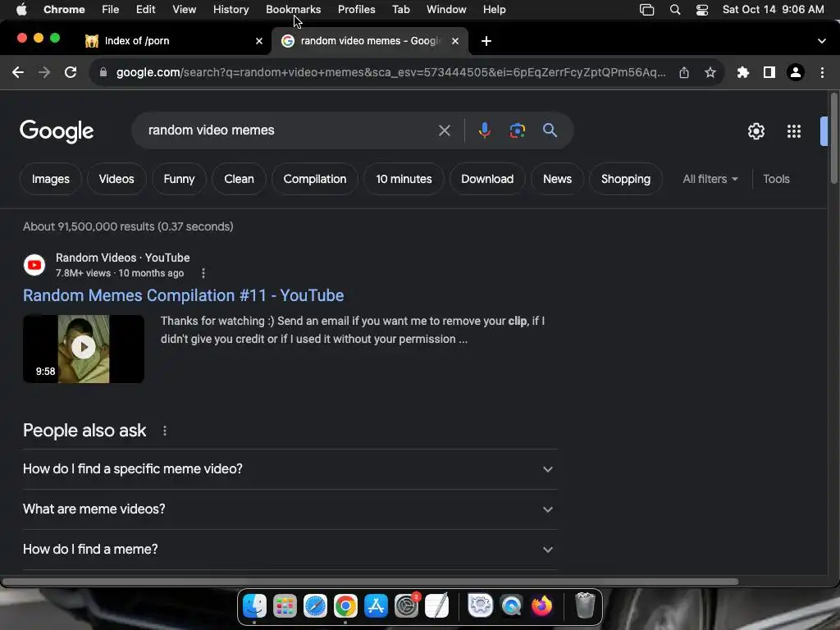
Task: Apply the Funny filter chip
Action: [x=179, y=179]
